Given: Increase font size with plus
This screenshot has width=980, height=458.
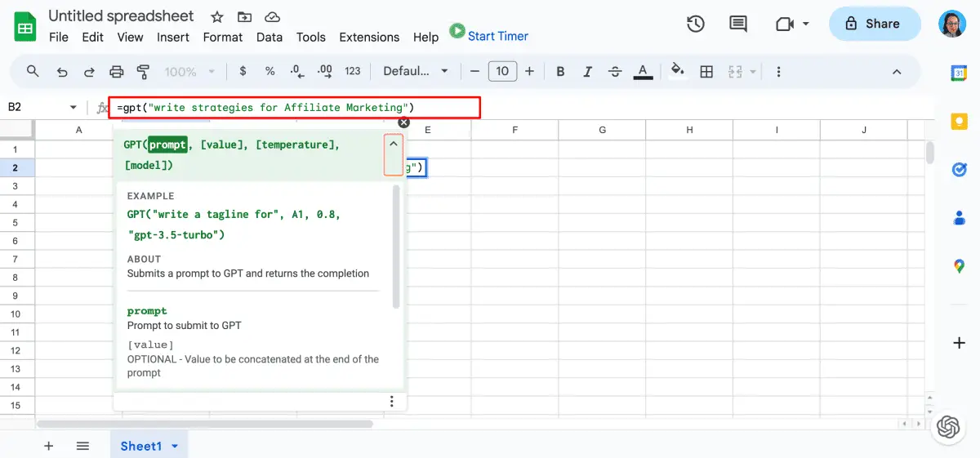Looking at the screenshot, I should [x=529, y=71].
